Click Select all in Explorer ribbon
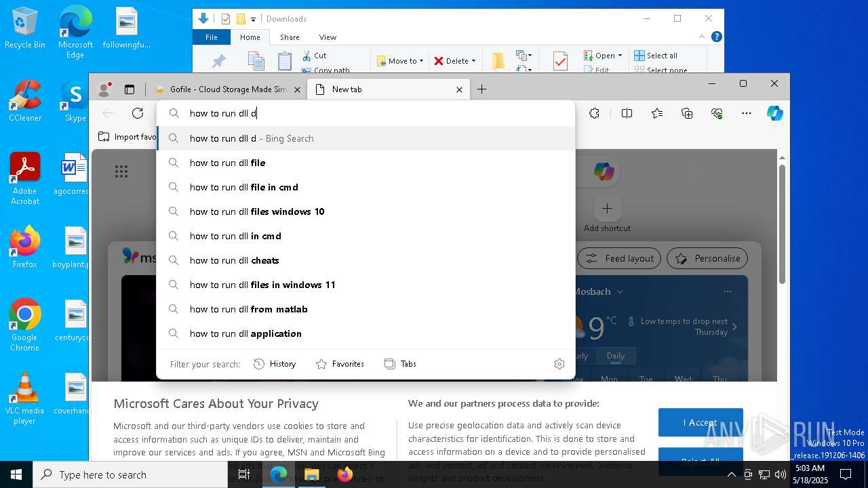 [656, 56]
